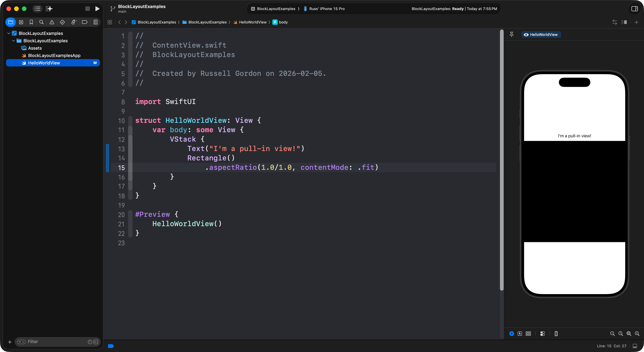Viewport: 644px width, 352px height.
Task: Run the app with the play button
Action: tap(97, 9)
